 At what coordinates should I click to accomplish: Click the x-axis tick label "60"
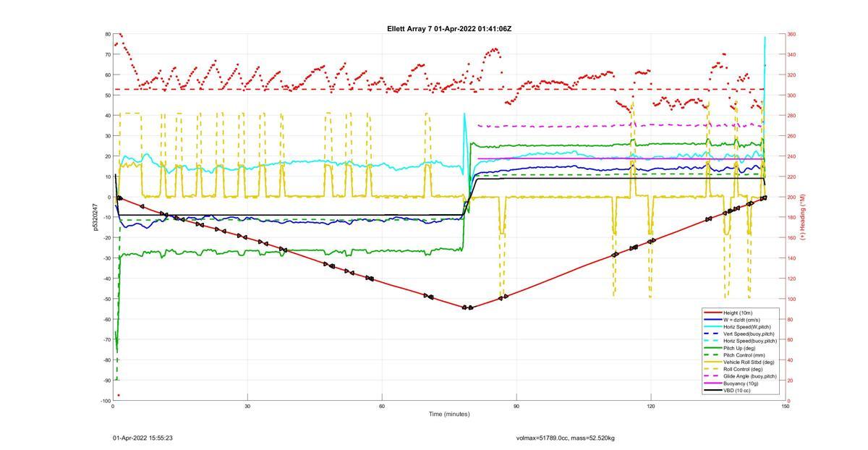click(x=382, y=406)
